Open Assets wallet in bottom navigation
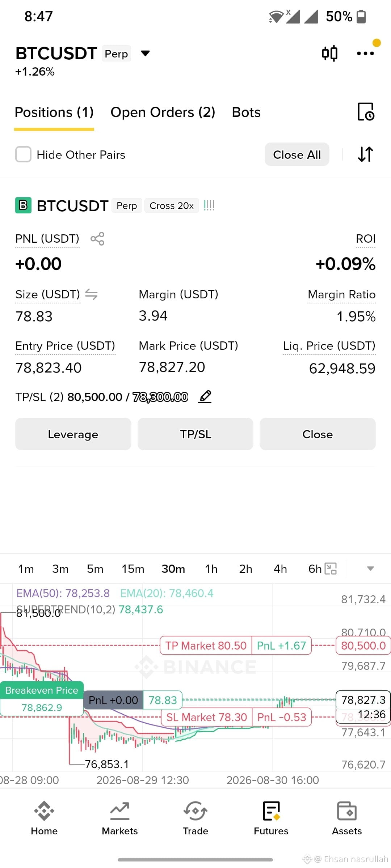Viewport: 391px width, 868px height. point(347,818)
